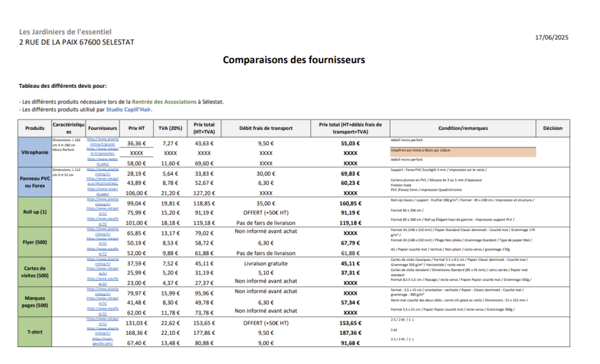Click the Fournisseurs column header
Viewport: 600px width, 364px height.
click(x=103, y=128)
